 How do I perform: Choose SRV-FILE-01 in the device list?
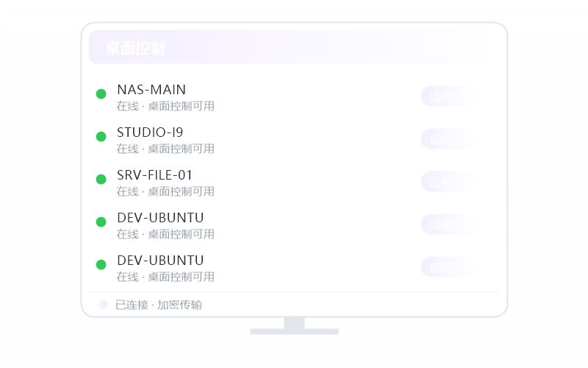154,175
